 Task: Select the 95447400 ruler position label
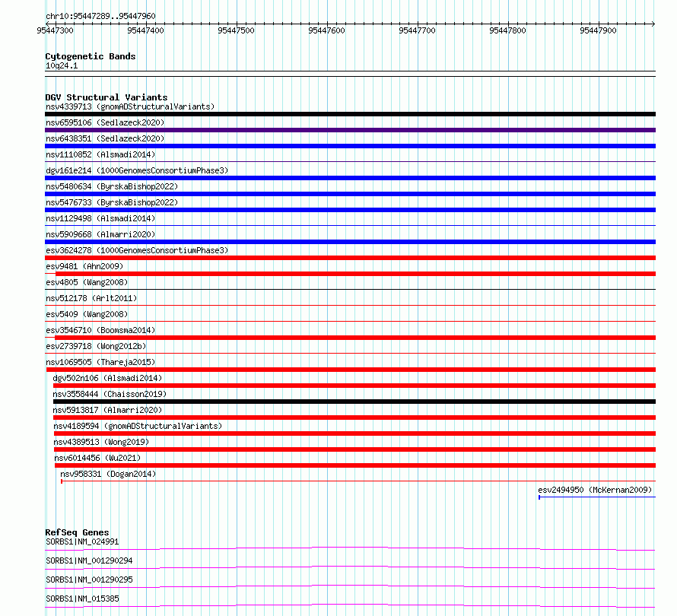pos(145,30)
